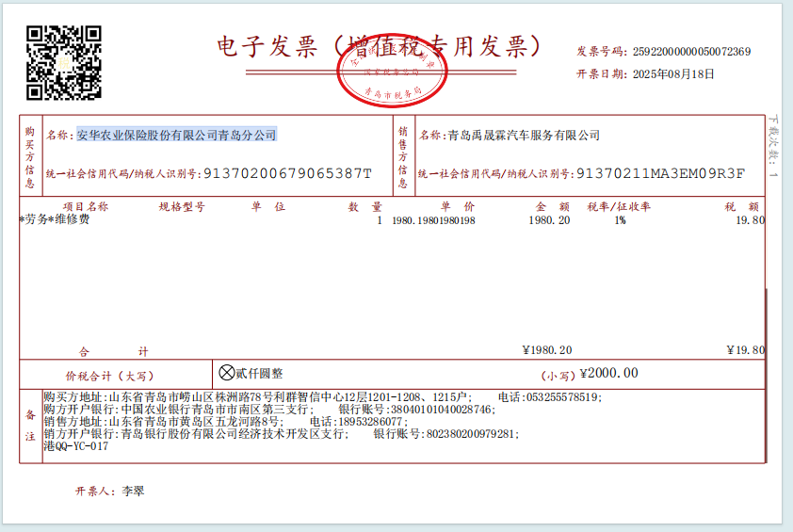Image resolution: width=793 pixels, height=532 pixels.
Task: Click the circled X symbol before 贰仟圆整
Action: 227,373
